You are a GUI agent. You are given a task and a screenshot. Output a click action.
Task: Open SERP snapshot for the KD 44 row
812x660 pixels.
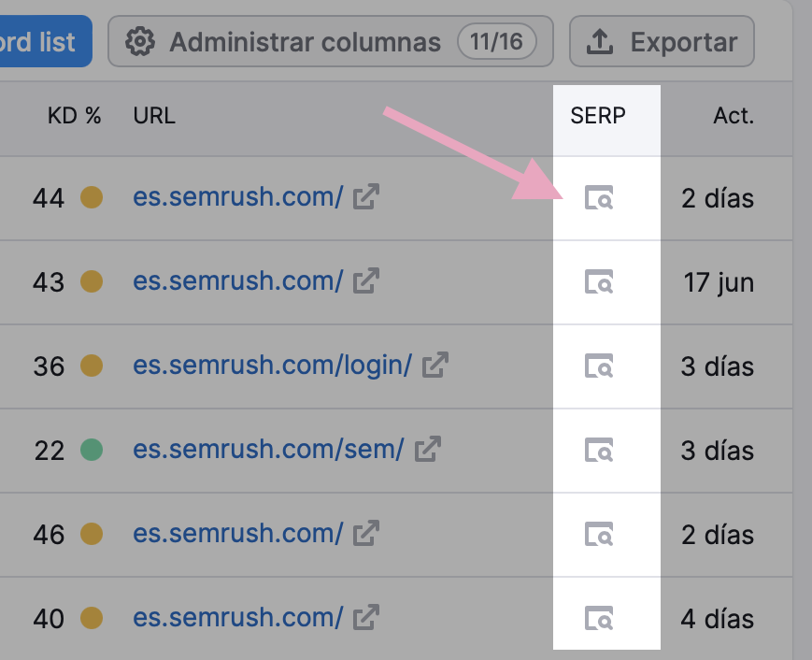pos(599,197)
